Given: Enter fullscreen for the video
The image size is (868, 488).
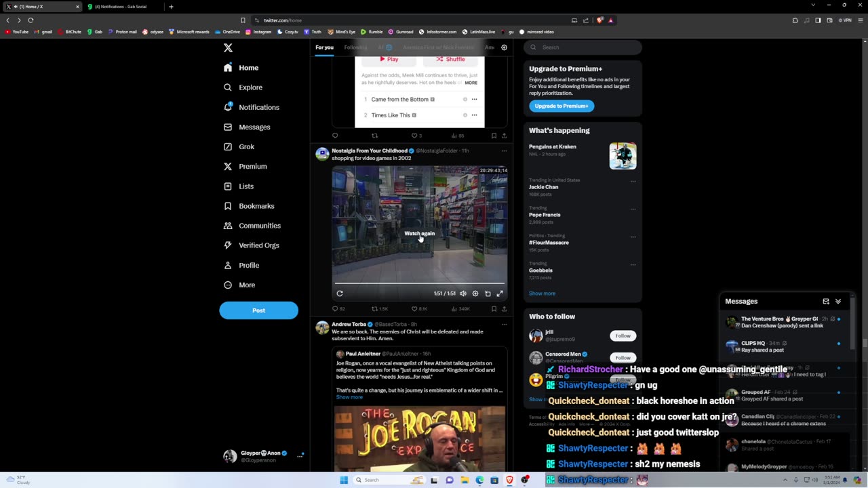Looking at the screenshot, I should [500, 293].
